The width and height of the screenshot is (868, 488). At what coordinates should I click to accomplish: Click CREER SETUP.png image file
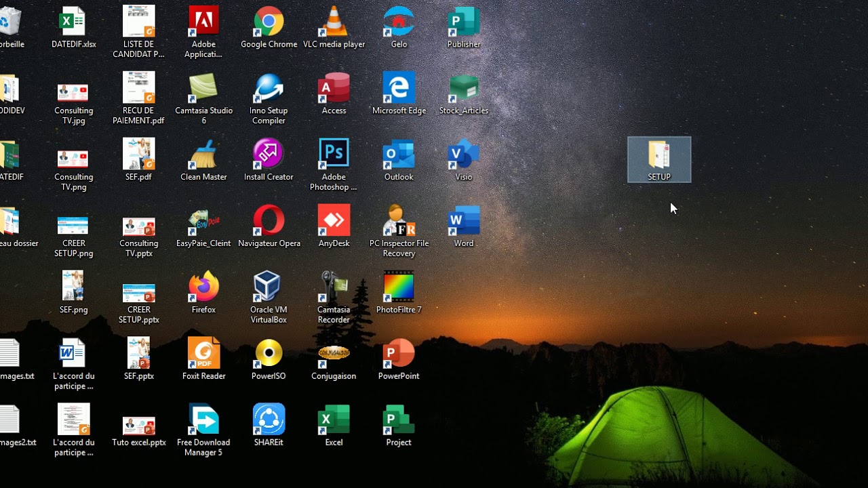(73, 225)
